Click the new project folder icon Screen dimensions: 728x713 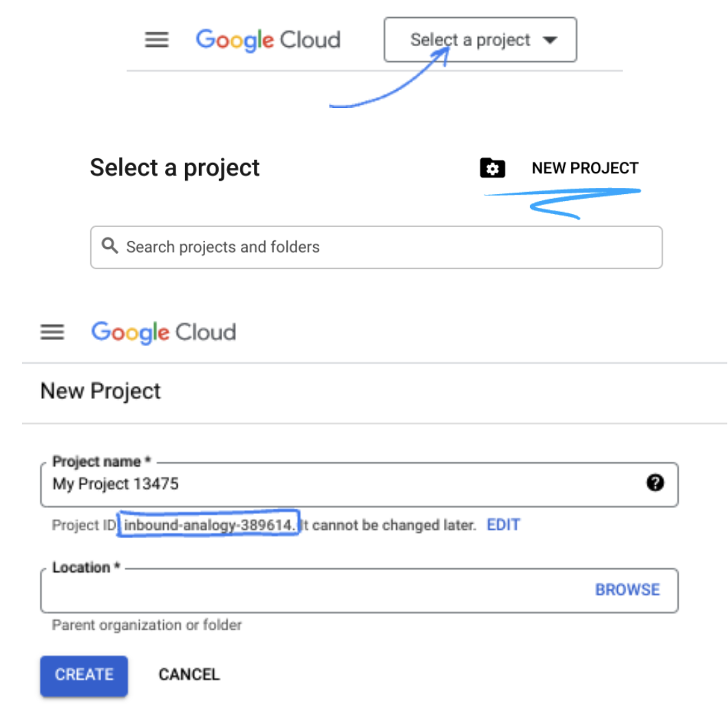(x=492, y=167)
